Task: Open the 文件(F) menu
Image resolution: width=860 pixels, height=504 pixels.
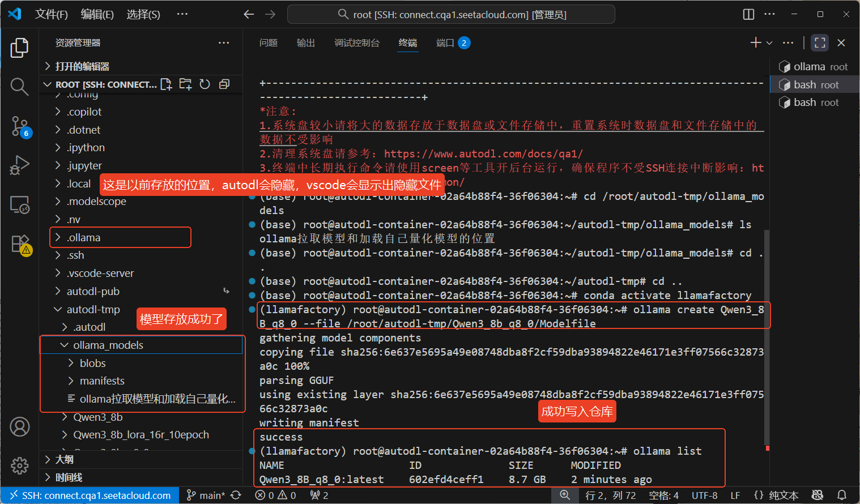Action: point(52,14)
